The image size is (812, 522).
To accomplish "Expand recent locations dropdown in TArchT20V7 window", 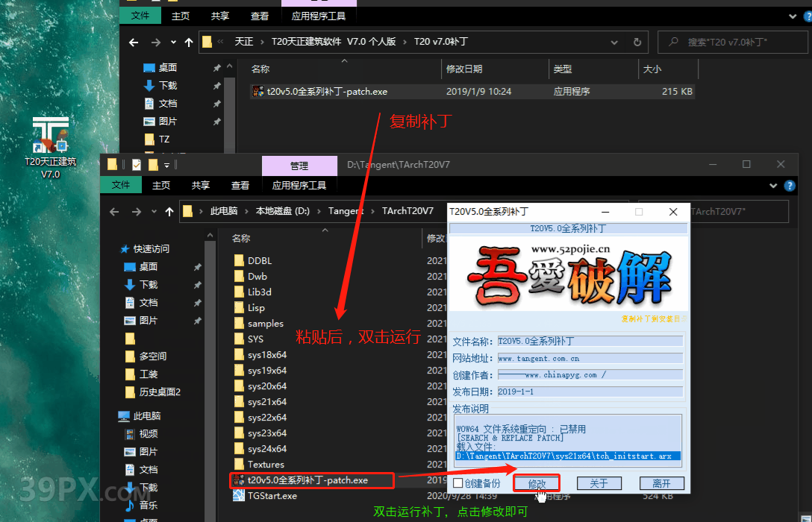I will click(154, 212).
